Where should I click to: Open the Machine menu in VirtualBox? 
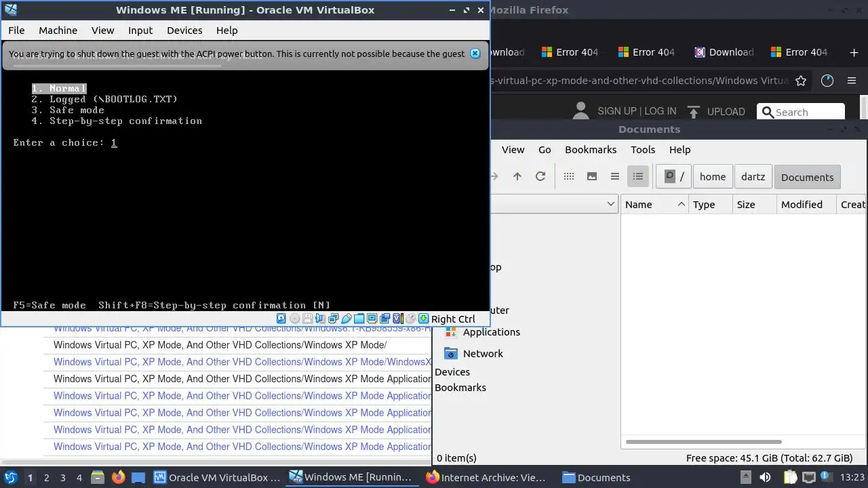[x=58, y=30]
